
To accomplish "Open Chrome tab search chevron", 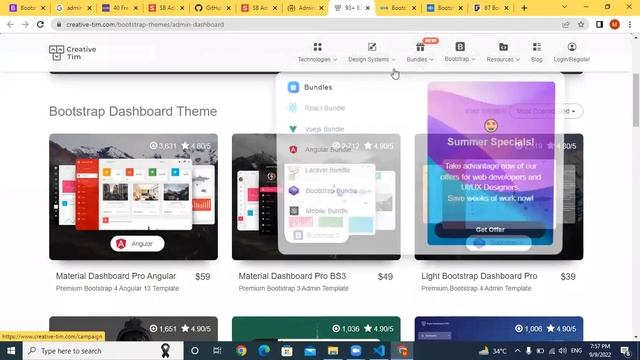I will click(x=564, y=7).
